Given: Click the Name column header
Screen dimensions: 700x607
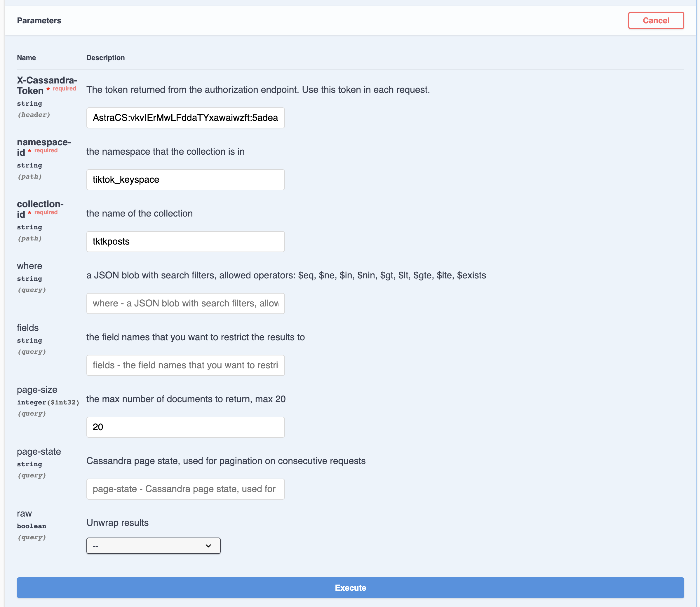Looking at the screenshot, I should [27, 57].
